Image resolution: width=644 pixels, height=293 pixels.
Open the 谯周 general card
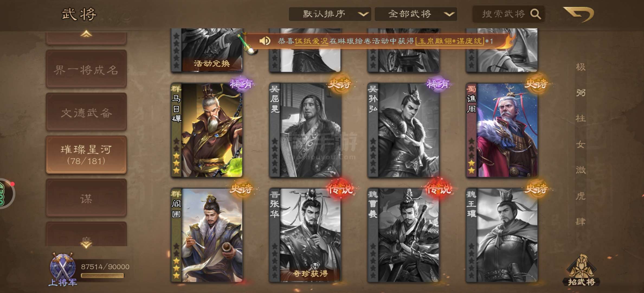(502, 130)
